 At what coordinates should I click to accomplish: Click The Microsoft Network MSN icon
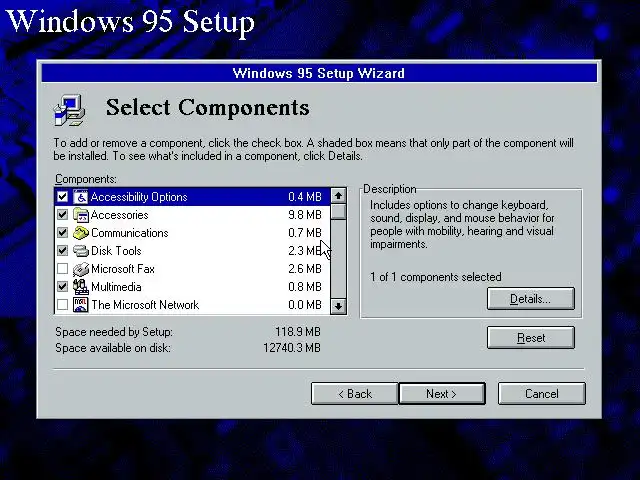click(x=80, y=305)
